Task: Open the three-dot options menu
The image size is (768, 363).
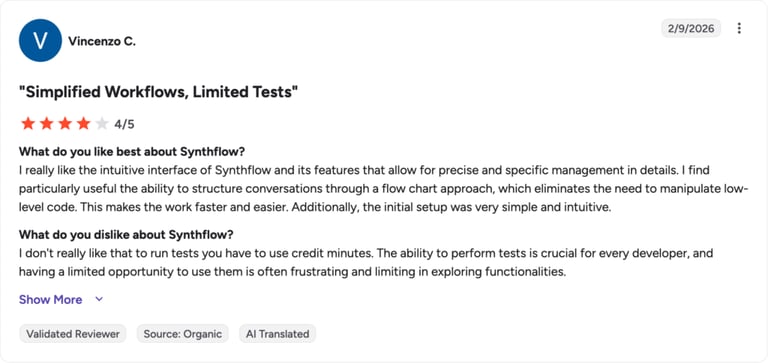Action: [x=739, y=28]
